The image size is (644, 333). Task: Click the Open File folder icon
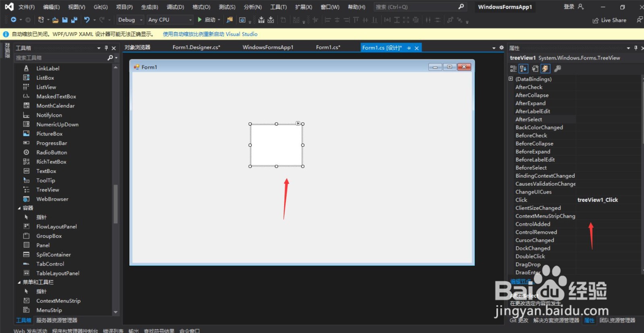tap(55, 20)
